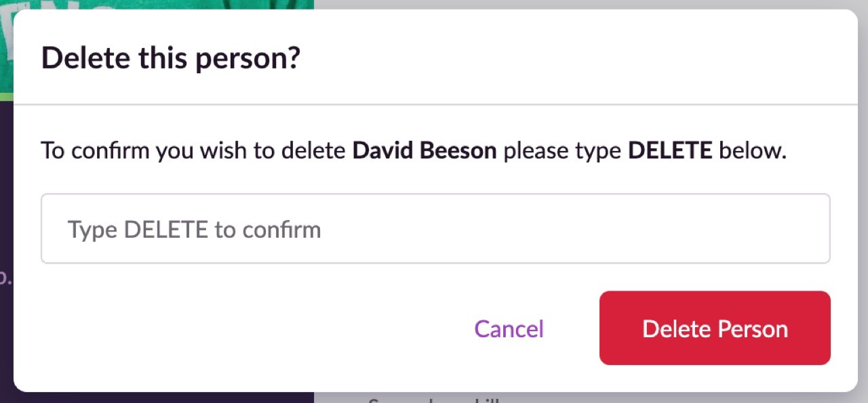
Task: Click the Cancel link
Action: point(509,328)
